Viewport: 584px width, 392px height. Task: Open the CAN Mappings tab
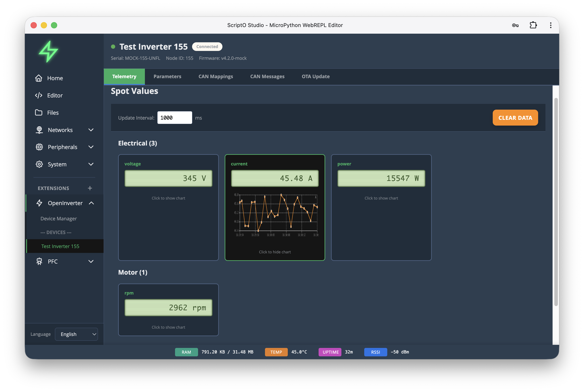point(216,76)
